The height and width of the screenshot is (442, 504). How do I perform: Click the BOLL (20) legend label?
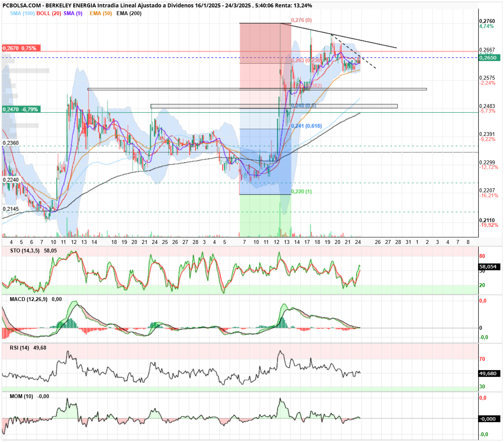tap(49, 13)
